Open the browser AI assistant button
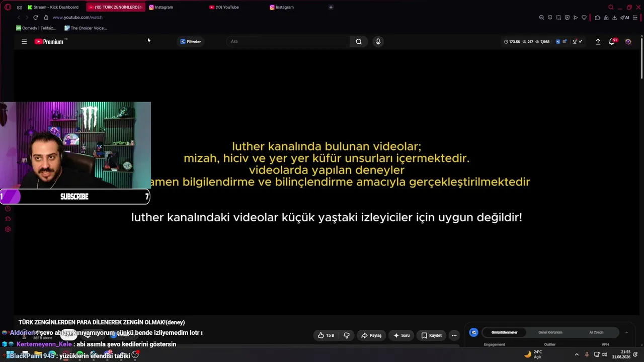 click(x=625, y=18)
